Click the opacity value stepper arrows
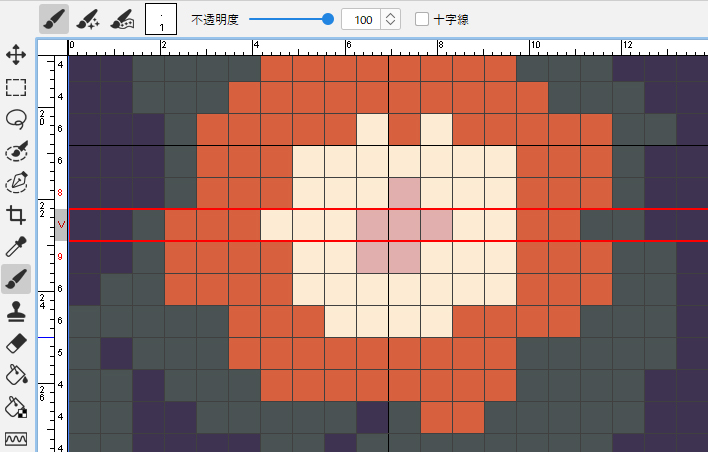Screen dimensions: 708x452 [390, 19]
